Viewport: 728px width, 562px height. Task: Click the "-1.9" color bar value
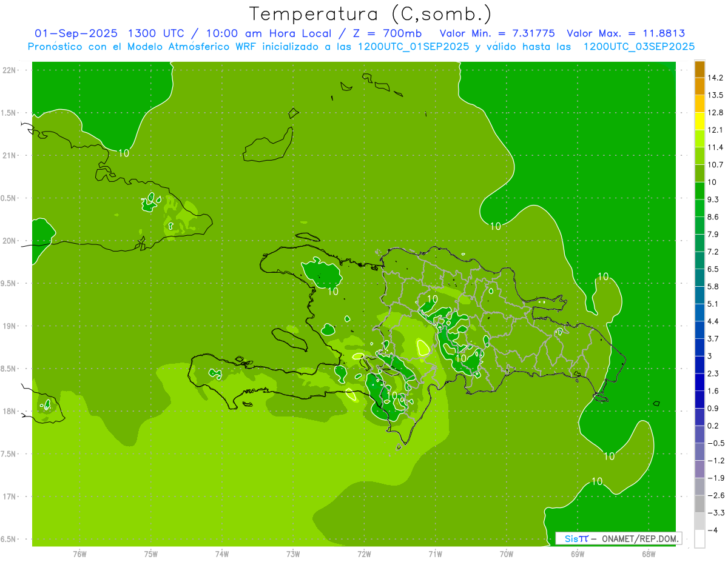716,478
